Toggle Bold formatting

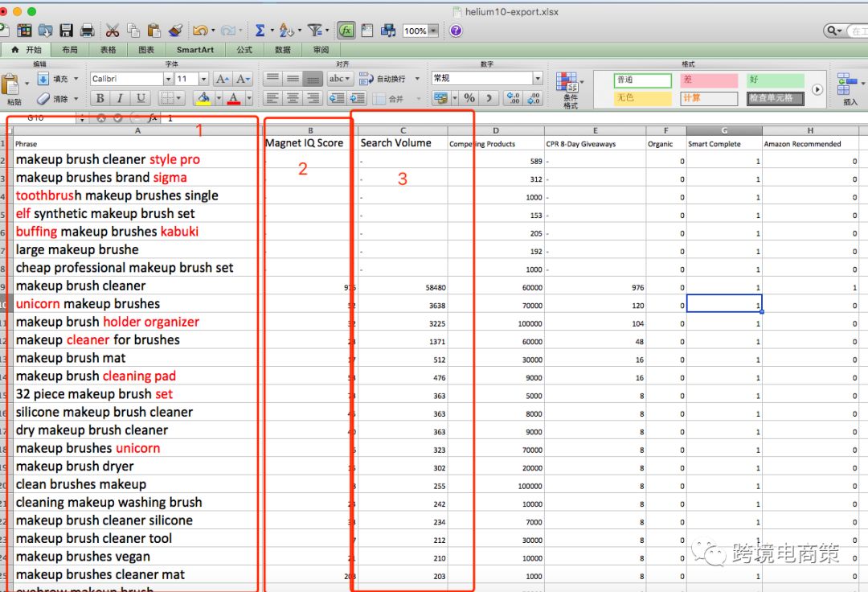pyautogui.click(x=100, y=99)
